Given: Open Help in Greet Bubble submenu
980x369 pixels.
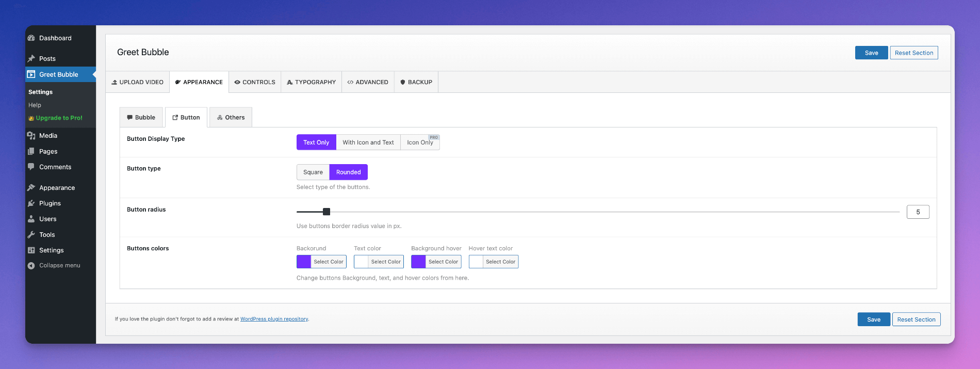Looking at the screenshot, I should pyautogui.click(x=35, y=105).
